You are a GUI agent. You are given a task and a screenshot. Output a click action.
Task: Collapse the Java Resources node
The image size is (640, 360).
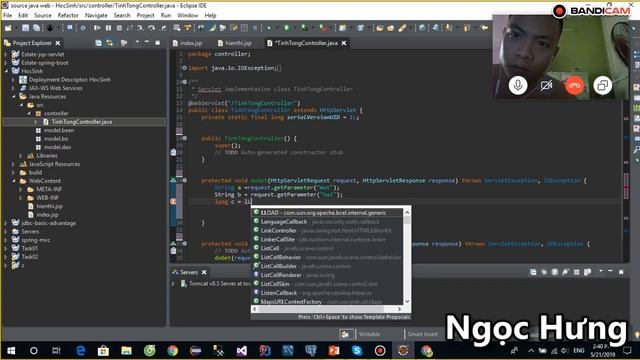[14, 97]
